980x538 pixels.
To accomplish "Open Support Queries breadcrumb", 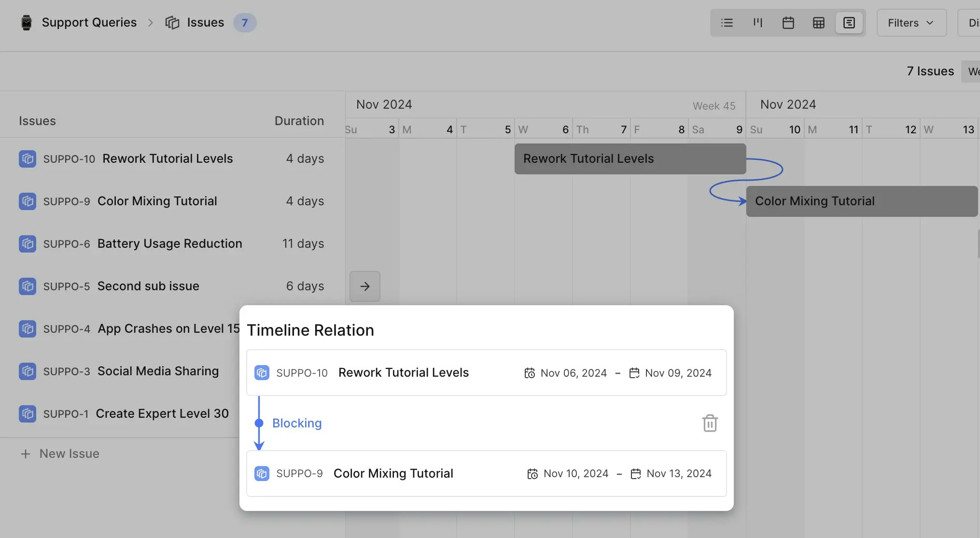I will click(x=89, y=23).
